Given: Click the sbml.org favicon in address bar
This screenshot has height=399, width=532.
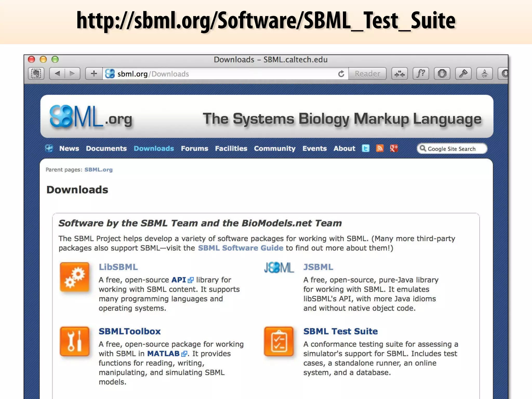Looking at the screenshot, I should point(110,74).
